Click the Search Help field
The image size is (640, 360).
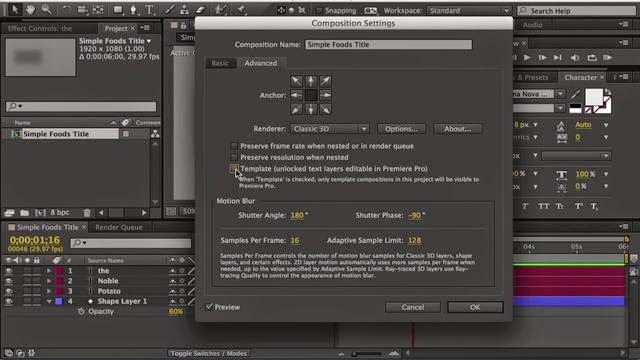coord(576,11)
